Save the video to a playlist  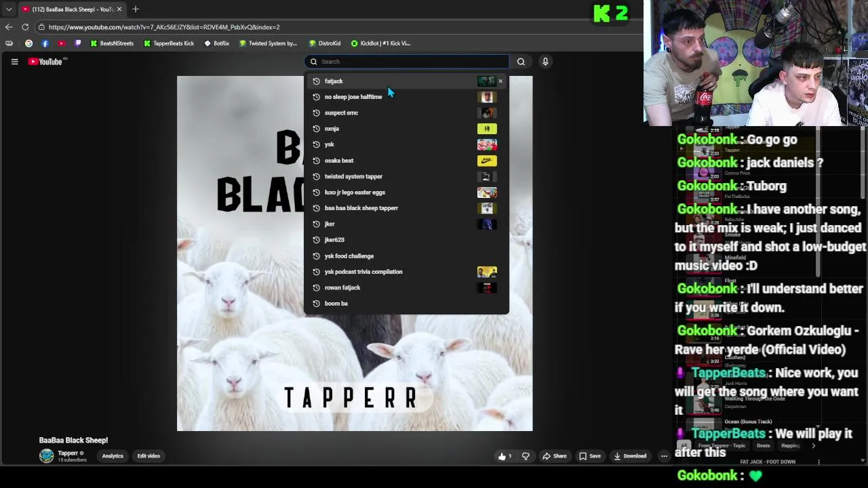(589, 456)
